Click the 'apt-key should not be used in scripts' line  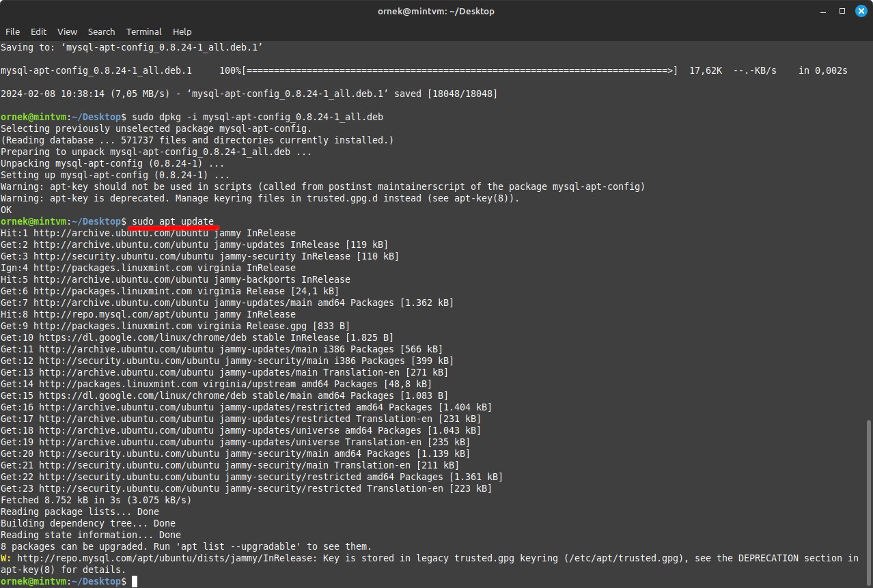click(323, 186)
